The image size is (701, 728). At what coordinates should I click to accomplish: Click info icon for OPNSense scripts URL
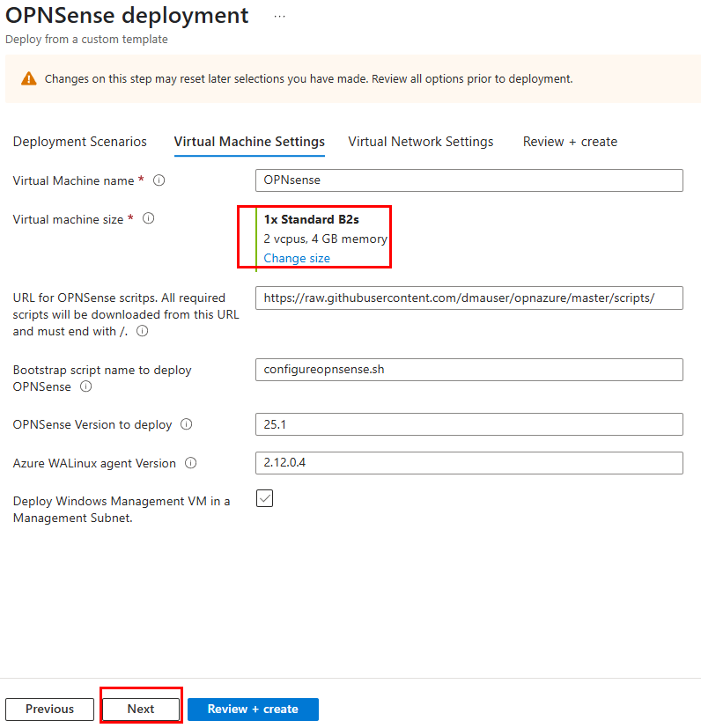click(x=142, y=331)
